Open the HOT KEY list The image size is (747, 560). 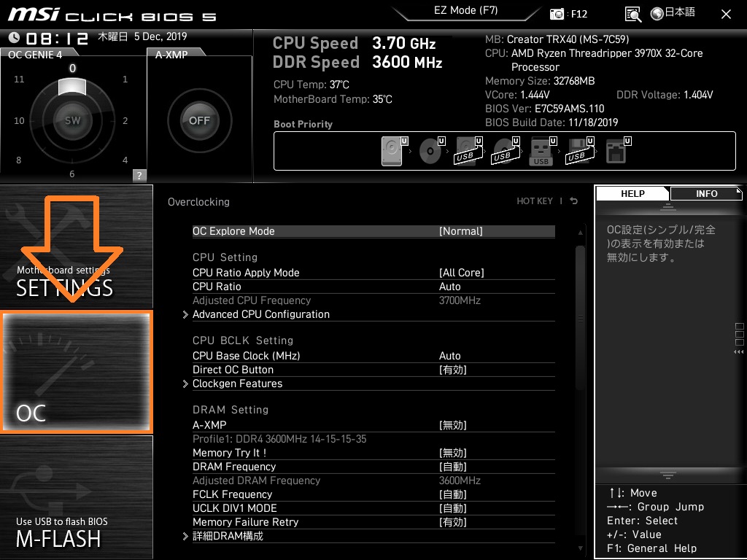click(535, 201)
